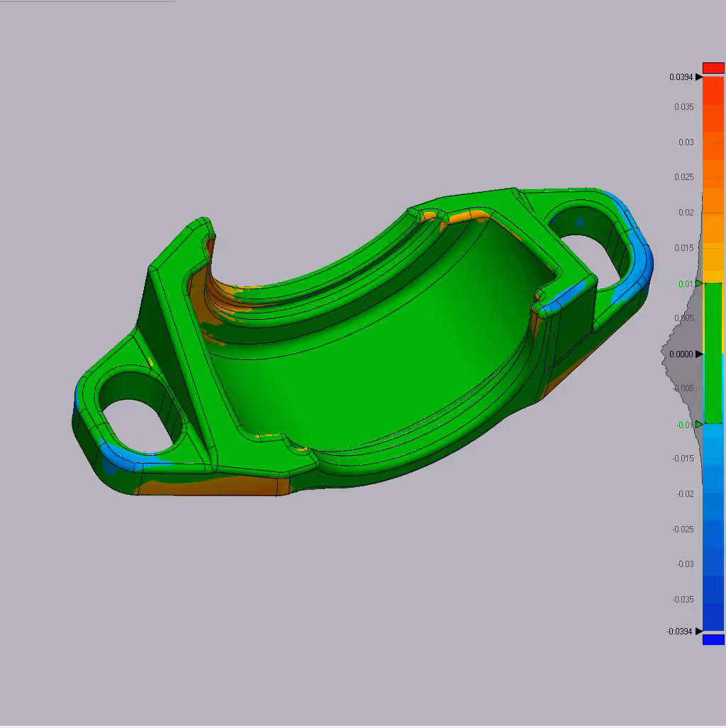Select the green -0.01 lower tolerance marker

pos(698,425)
